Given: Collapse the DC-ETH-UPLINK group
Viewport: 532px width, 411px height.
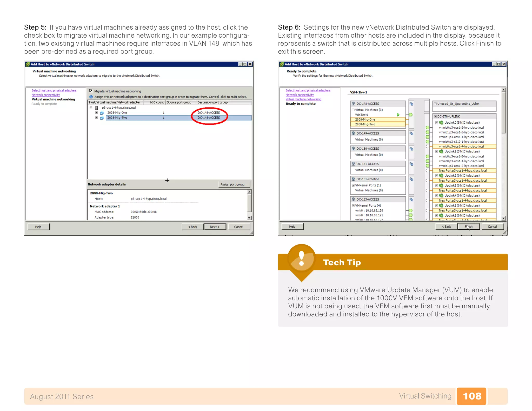Looking at the screenshot, I should pos(435,117).
